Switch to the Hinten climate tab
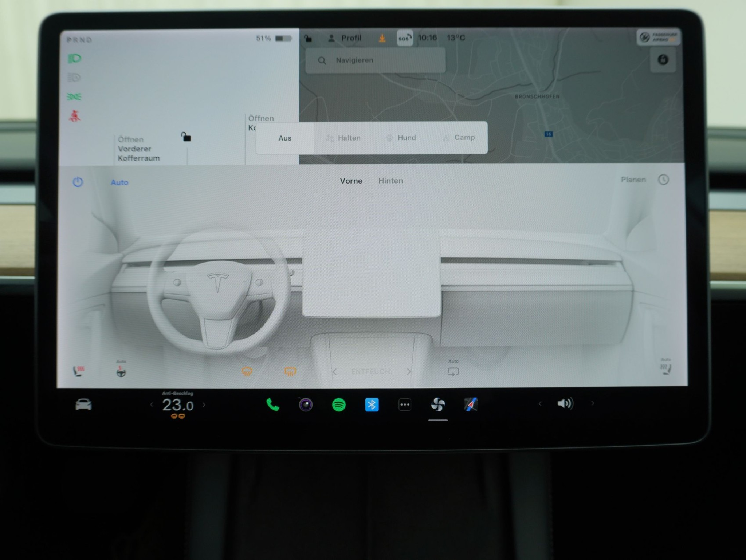This screenshot has width=746, height=560. [390, 181]
